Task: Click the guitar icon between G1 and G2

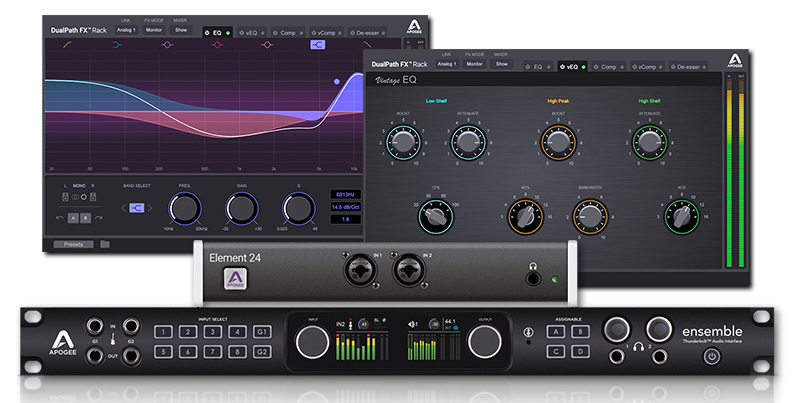Action: pyautogui.click(x=112, y=337)
